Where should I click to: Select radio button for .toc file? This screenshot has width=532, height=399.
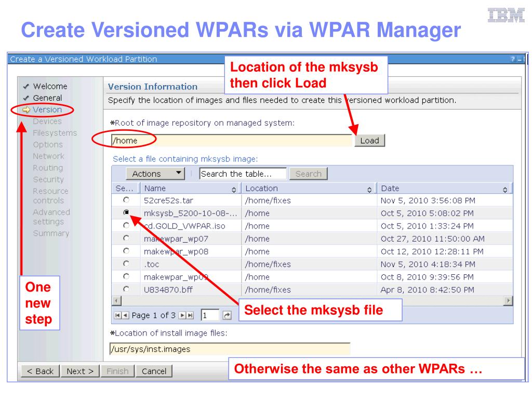[x=126, y=263]
